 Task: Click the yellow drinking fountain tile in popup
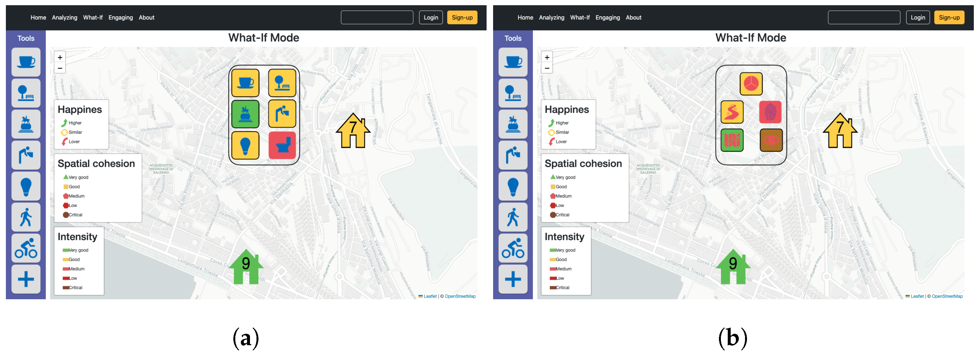282,114
